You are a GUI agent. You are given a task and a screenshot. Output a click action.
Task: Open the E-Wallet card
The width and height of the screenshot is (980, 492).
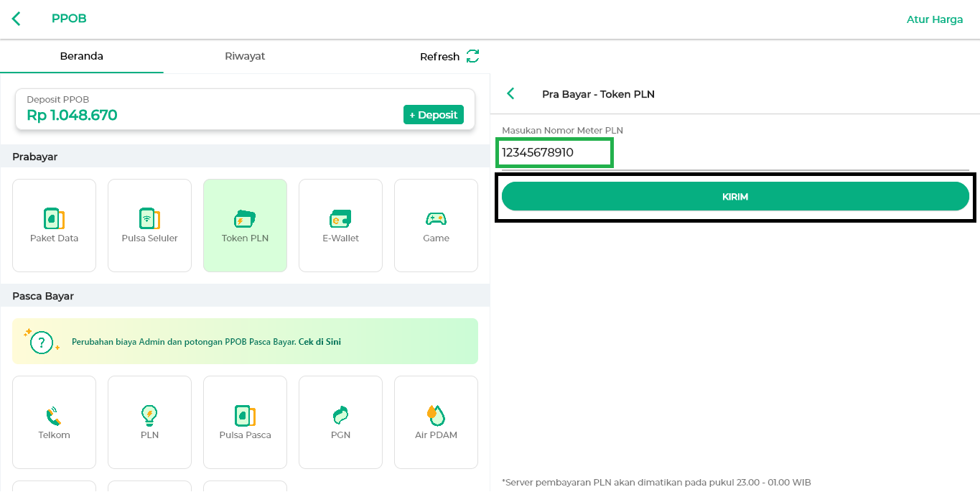340,226
